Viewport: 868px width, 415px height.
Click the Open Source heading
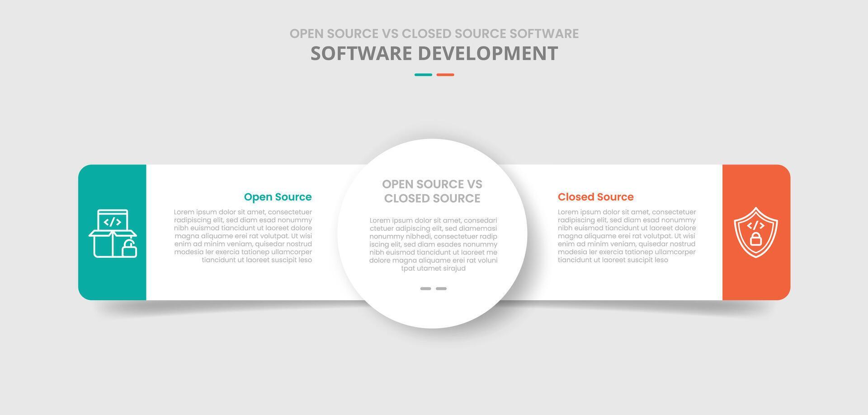pyautogui.click(x=278, y=197)
